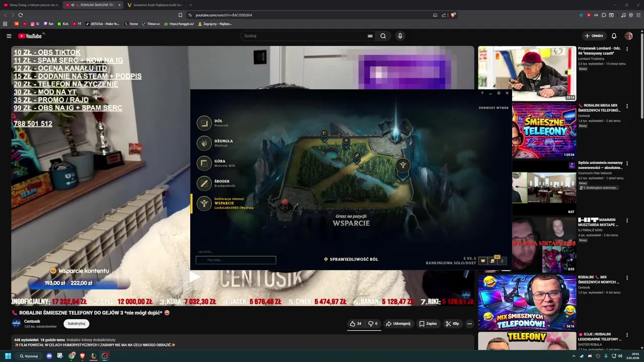
Task: Open the three-dot more actions under the video
Action: pos(469,324)
